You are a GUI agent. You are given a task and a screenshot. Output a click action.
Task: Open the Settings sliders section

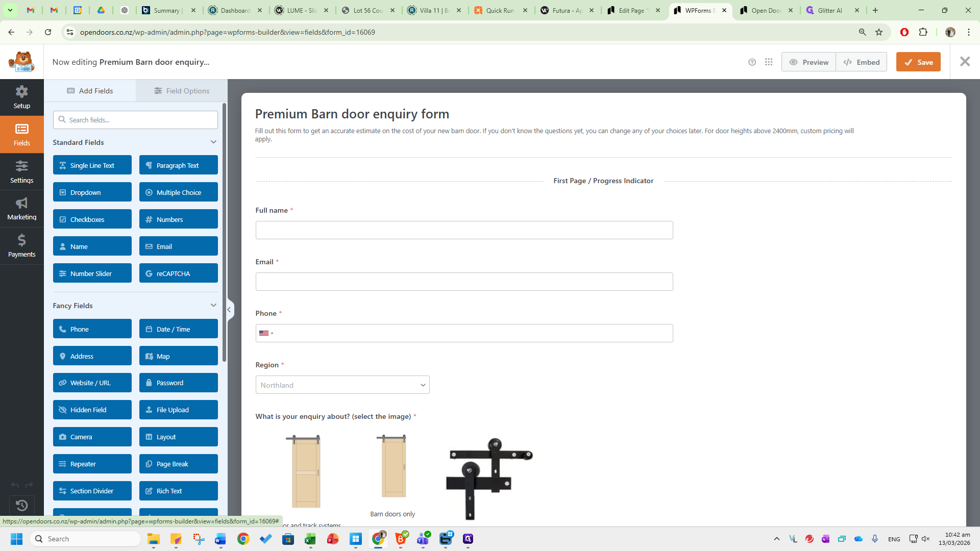[x=21, y=172]
